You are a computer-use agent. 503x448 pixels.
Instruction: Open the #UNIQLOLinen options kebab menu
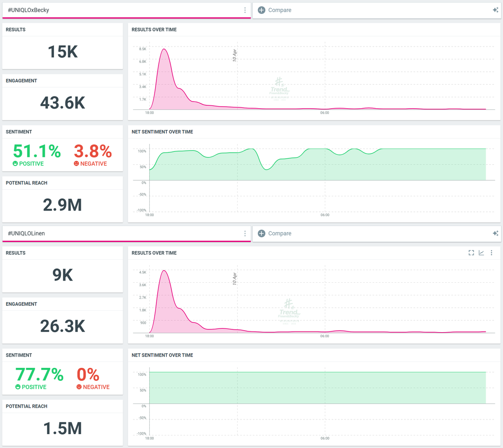click(x=245, y=234)
